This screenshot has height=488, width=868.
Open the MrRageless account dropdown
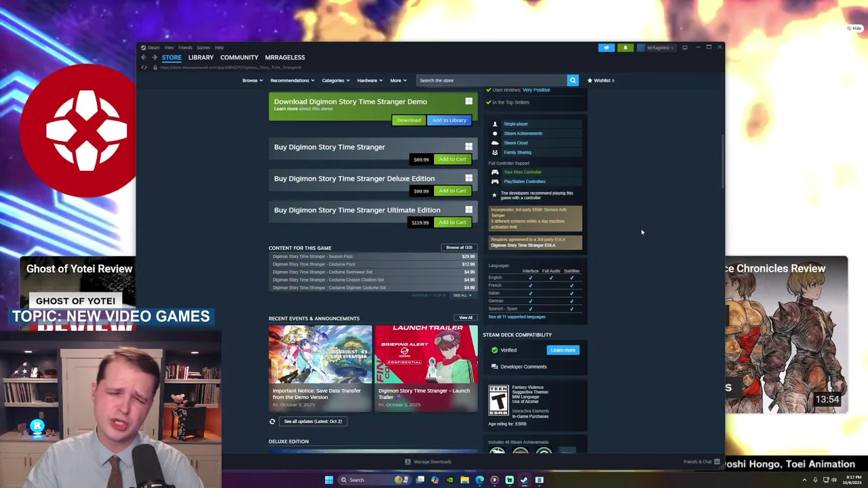click(655, 47)
